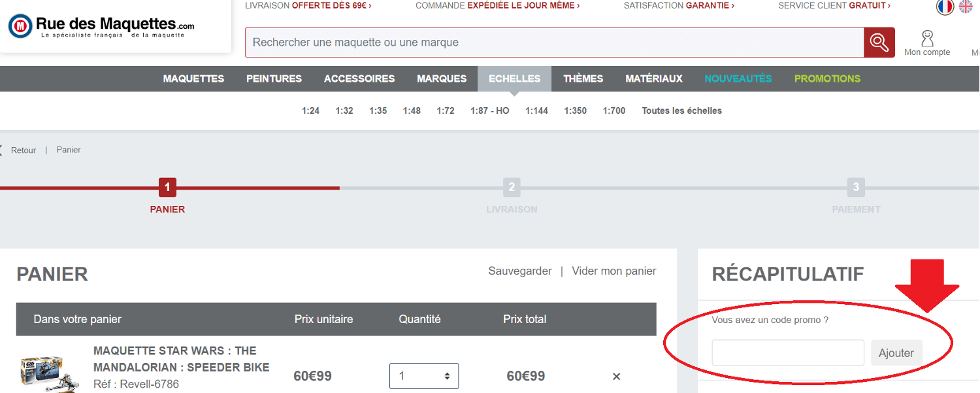Click the Panier breadcrumb link
This screenshot has width=980, height=393.
[x=69, y=150]
